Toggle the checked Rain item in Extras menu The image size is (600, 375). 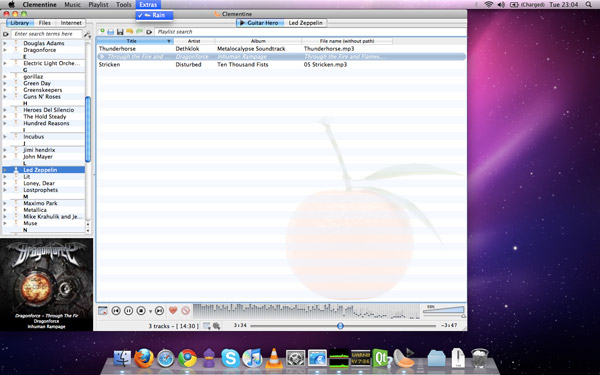point(154,15)
